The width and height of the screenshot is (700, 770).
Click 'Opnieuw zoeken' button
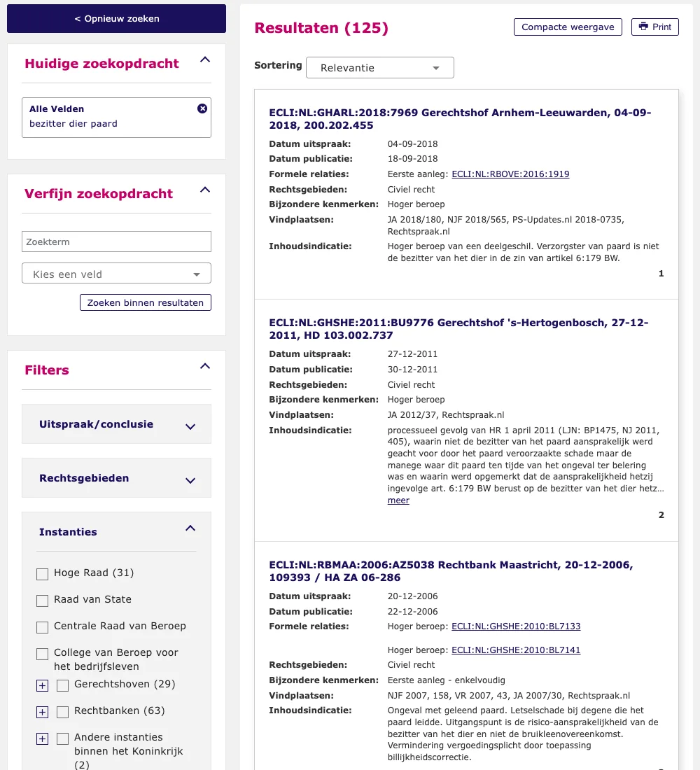coord(116,19)
